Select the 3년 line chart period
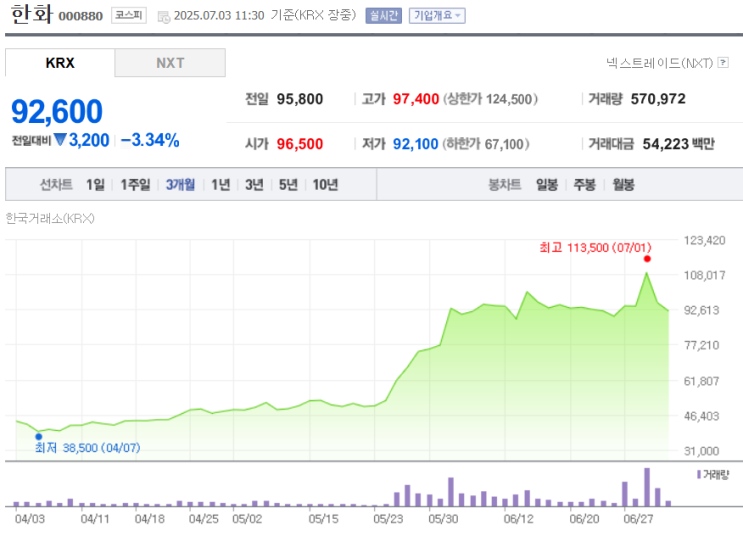This screenshot has height=536, width=743. coord(254,184)
